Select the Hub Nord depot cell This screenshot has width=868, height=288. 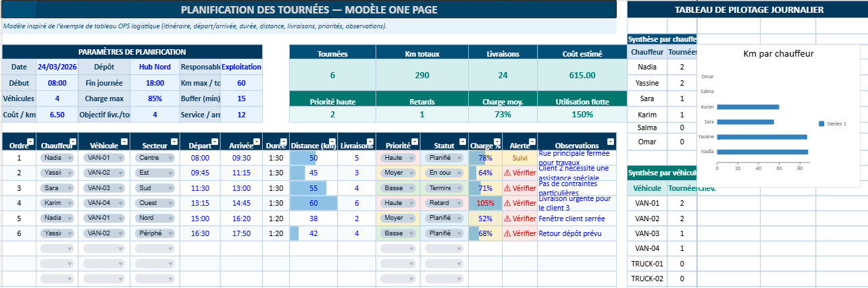(x=155, y=67)
